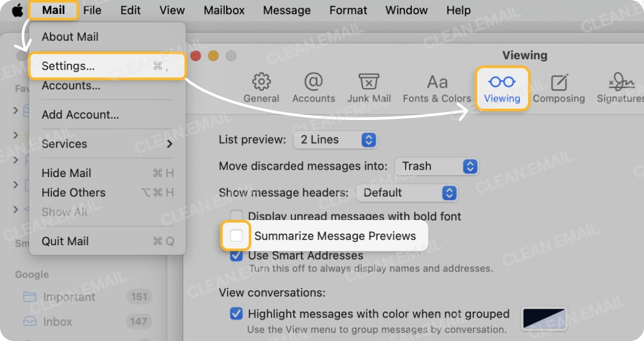Disable Highlight messages with color checkbox

tap(236, 314)
